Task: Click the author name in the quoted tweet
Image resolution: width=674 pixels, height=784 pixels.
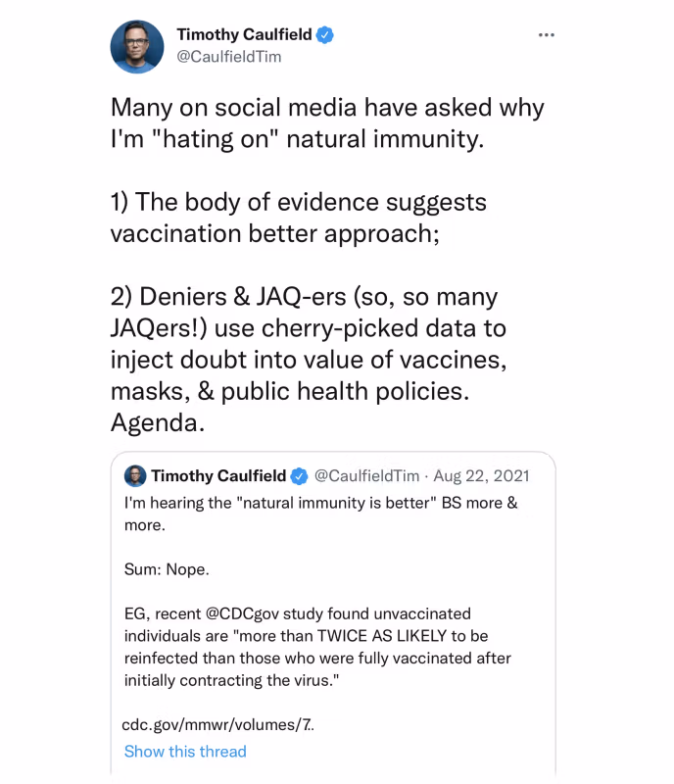Action: coord(217,475)
